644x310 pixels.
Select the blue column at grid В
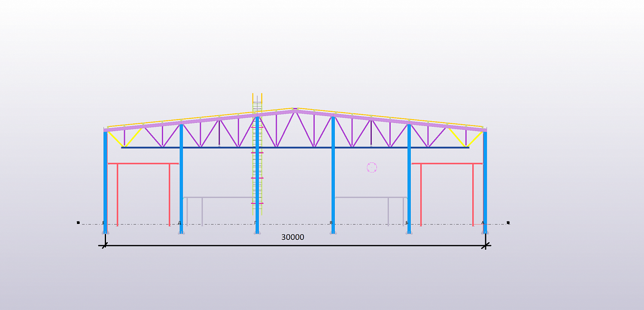[x=333, y=175]
